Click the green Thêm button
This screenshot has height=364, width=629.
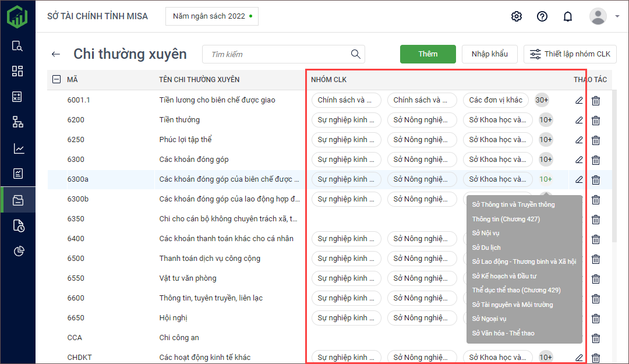coord(427,54)
